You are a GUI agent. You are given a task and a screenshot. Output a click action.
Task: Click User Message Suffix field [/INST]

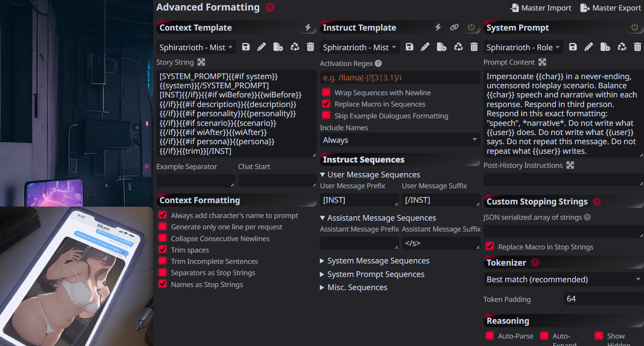click(x=441, y=200)
